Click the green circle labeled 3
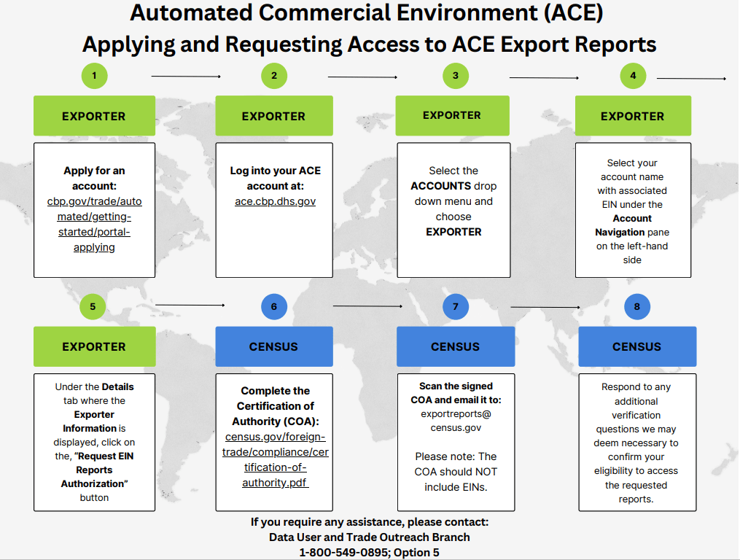The image size is (740, 560). click(455, 75)
